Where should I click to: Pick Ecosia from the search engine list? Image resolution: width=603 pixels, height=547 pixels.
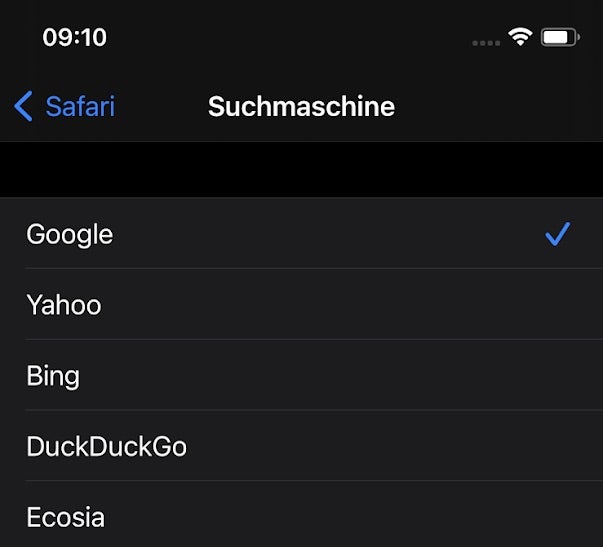click(x=66, y=517)
